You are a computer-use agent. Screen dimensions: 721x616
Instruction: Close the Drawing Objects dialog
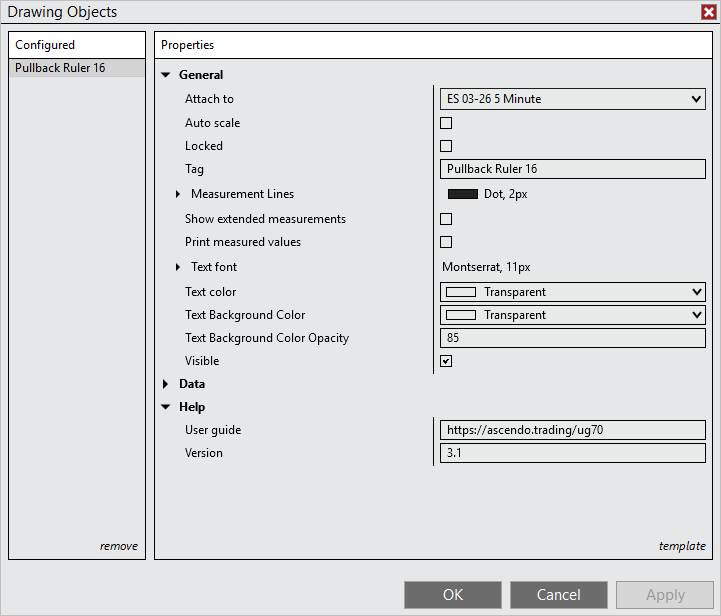click(708, 12)
